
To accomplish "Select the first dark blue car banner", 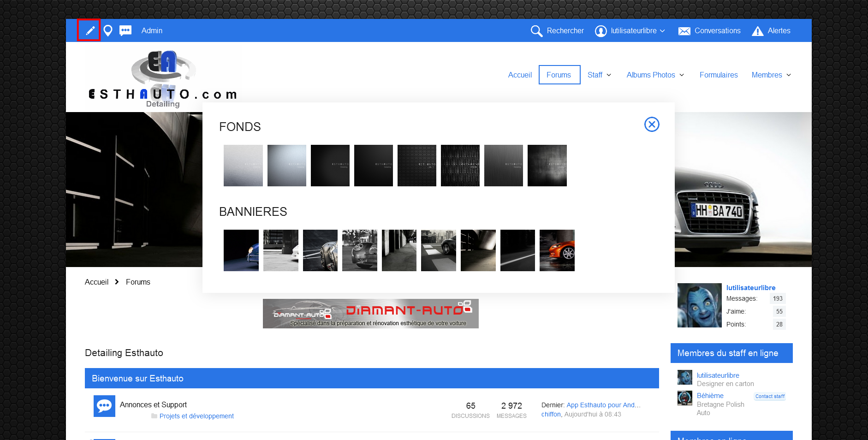I will click(241, 250).
